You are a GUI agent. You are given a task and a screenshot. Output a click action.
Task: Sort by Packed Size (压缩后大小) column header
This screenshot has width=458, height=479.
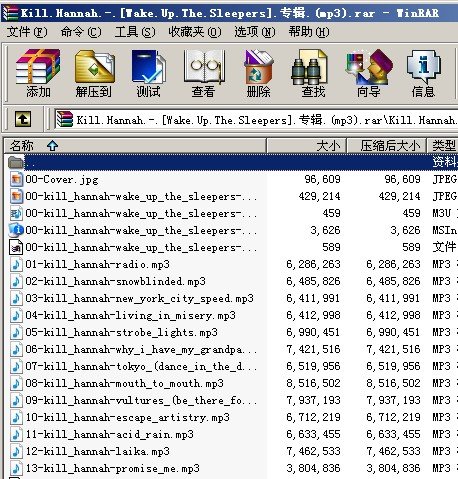click(x=387, y=146)
